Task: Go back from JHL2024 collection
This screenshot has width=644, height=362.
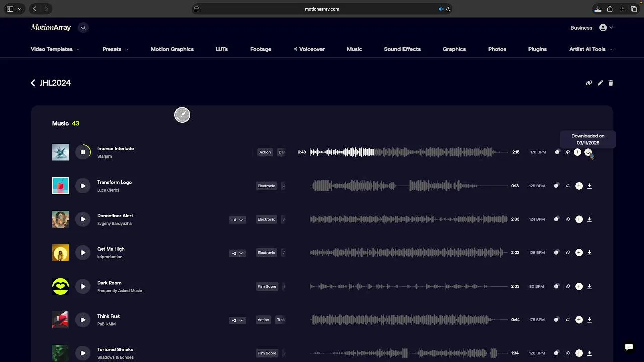Action: (x=33, y=83)
